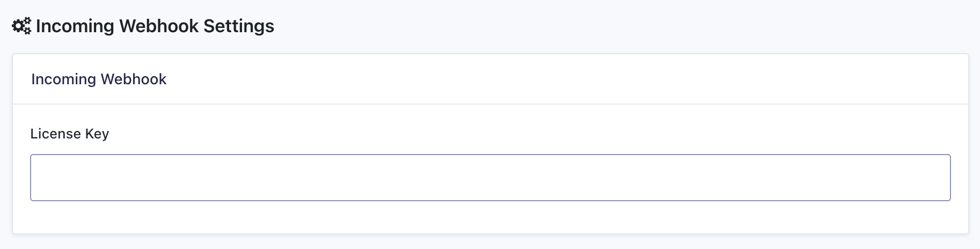This screenshot has height=249, width=980.
Task: Click the License Key label
Action: [70, 134]
